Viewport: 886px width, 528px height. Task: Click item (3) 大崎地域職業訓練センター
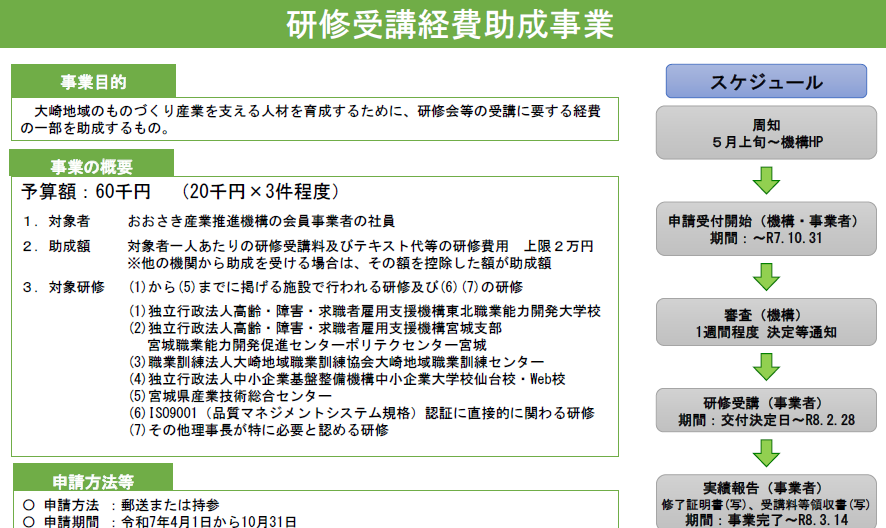pos(337,362)
